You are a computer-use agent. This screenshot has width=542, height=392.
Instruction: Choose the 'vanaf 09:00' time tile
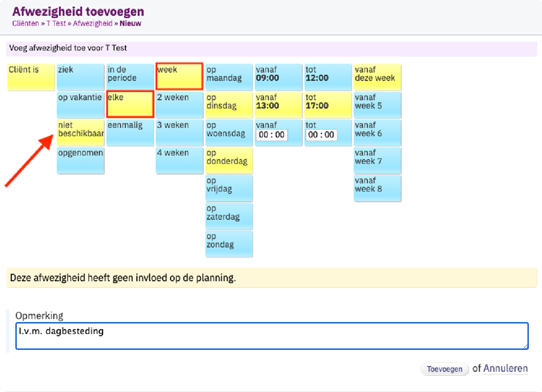(278, 77)
